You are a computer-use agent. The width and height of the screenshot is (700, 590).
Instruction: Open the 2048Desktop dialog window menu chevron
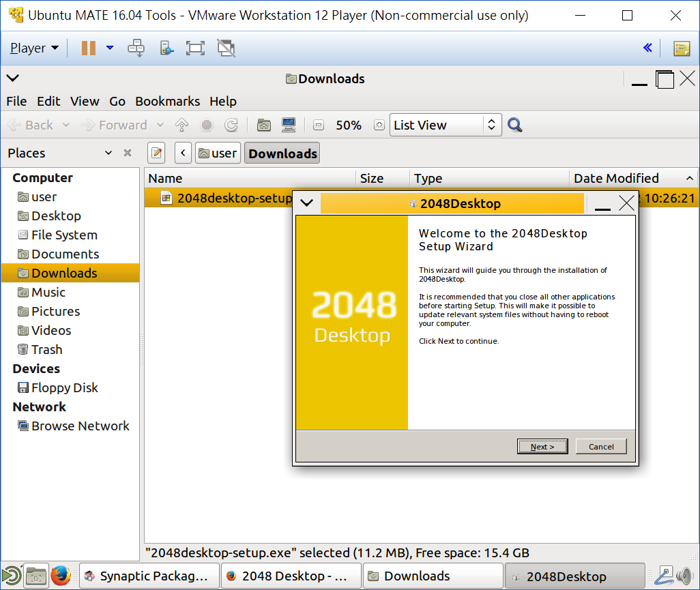click(307, 203)
